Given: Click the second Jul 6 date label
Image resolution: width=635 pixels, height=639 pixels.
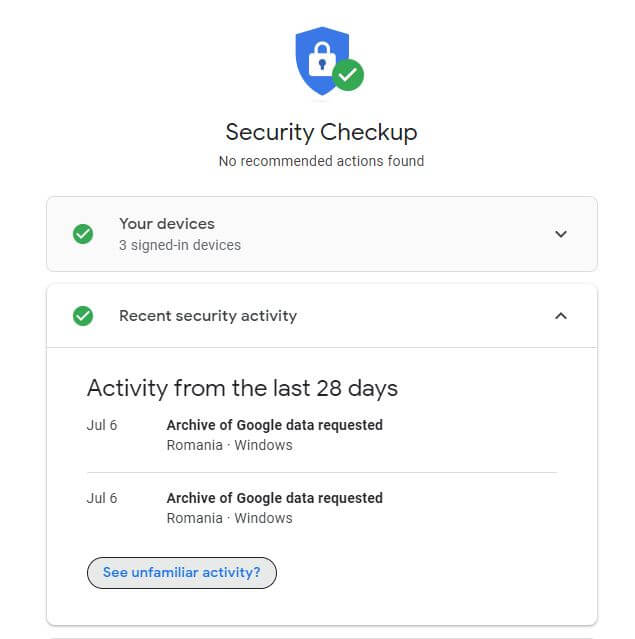Looking at the screenshot, I should click(102, 498).
